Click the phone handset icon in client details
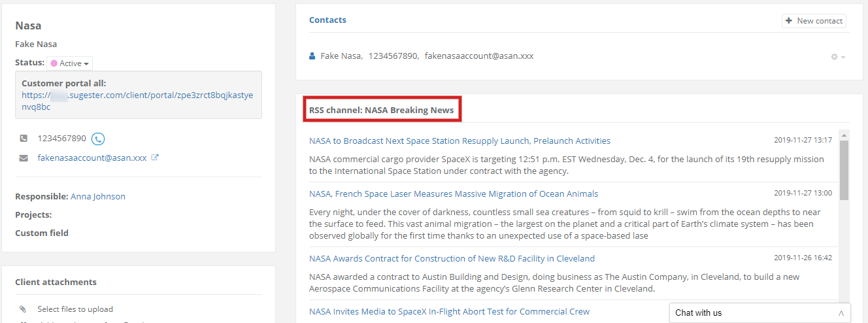 click(24, 139)
